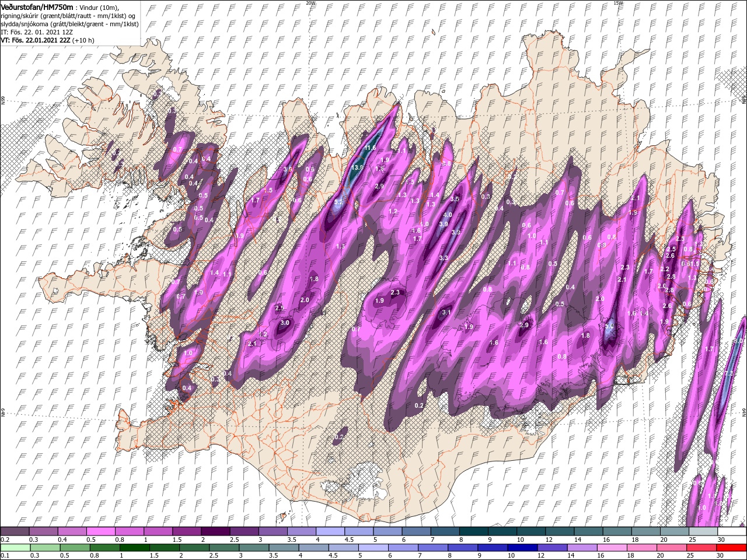Click the '64N' latitude label on the right edge

[744, 412]
